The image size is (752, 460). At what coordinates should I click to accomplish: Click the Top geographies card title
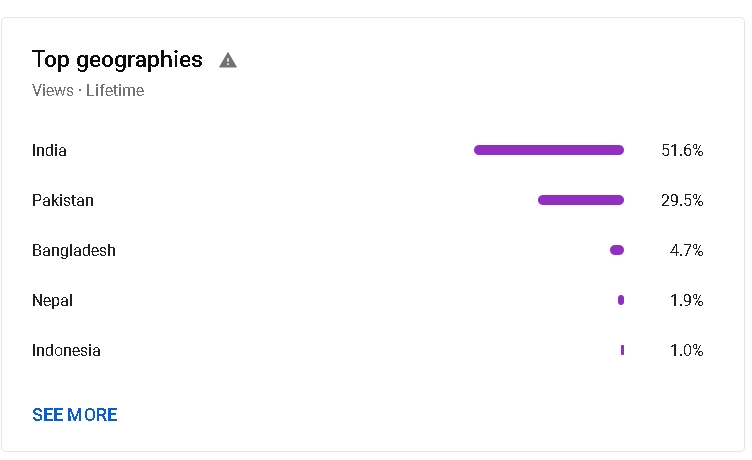(x=118, y=60)
